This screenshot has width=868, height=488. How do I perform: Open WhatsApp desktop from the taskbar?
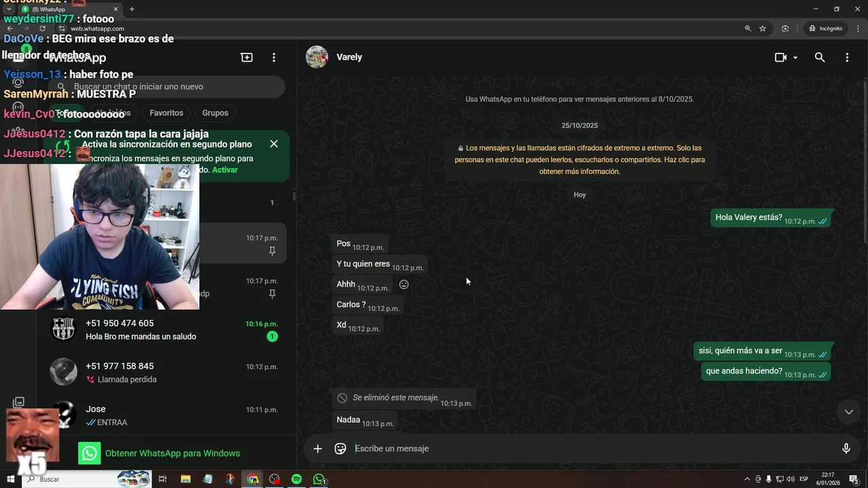click(319, 479)
